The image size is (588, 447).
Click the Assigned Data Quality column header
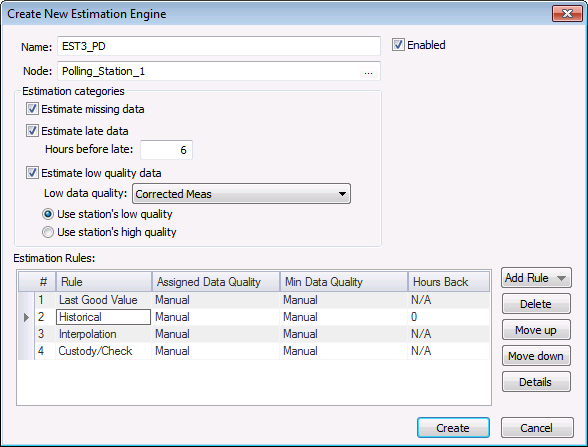point(216,282)
